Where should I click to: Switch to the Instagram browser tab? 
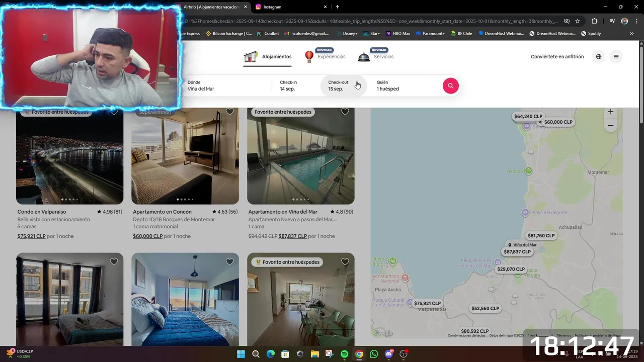click(x=290, y=7)
